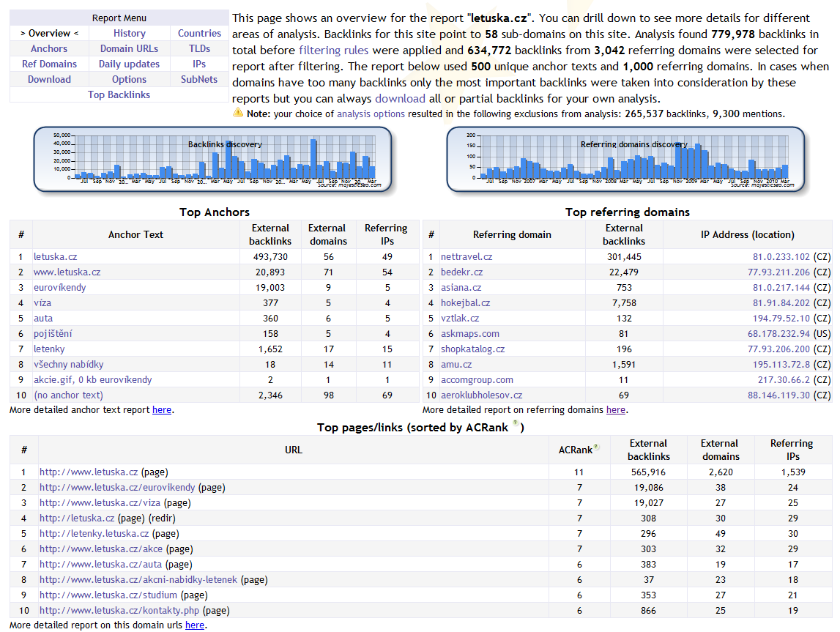This screenshot has height=632, width=840.
Task: Select IPs in the Report Menu
Action: click(x=199, y=64)
